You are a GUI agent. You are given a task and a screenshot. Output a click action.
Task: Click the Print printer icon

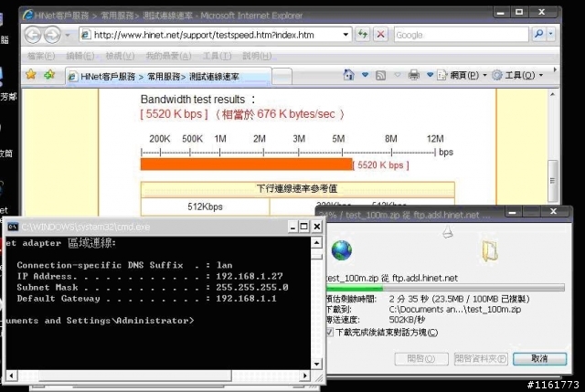pos(414,75)
